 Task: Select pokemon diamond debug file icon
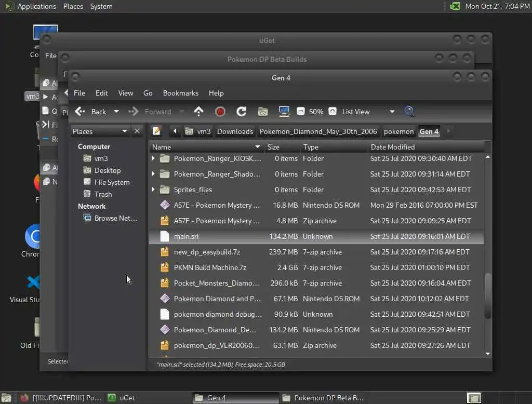tap(165, 314)
